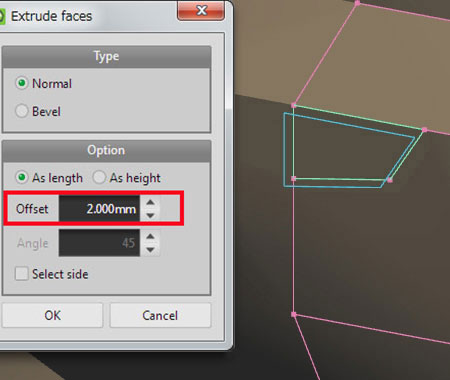This screenshot has height=380, width=450.
Task: Enable the Select side checkbox
Action: tap(22, 274)
